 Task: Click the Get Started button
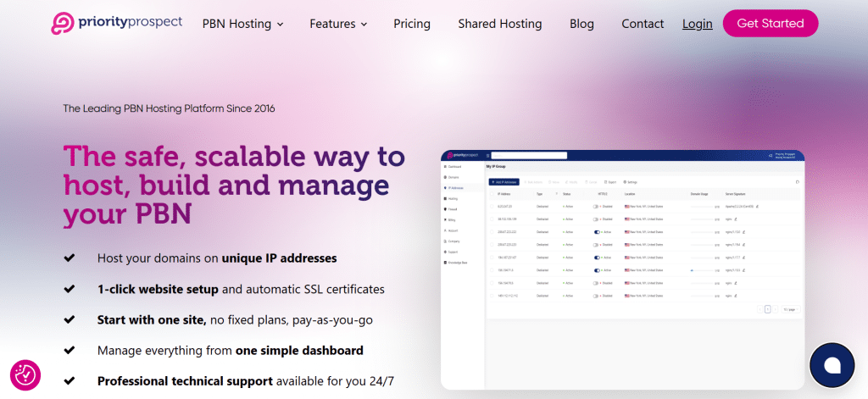(x=771, y=23)
